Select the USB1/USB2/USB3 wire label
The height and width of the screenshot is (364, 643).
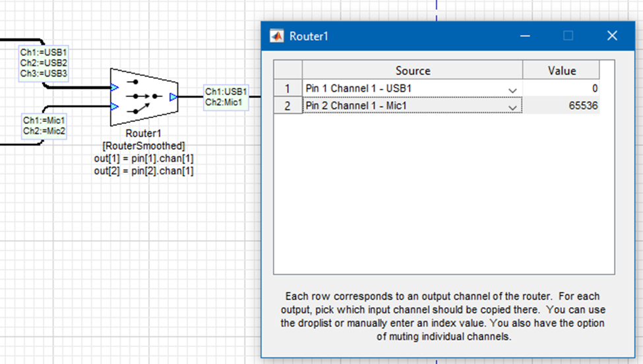[x=44, y=63]
